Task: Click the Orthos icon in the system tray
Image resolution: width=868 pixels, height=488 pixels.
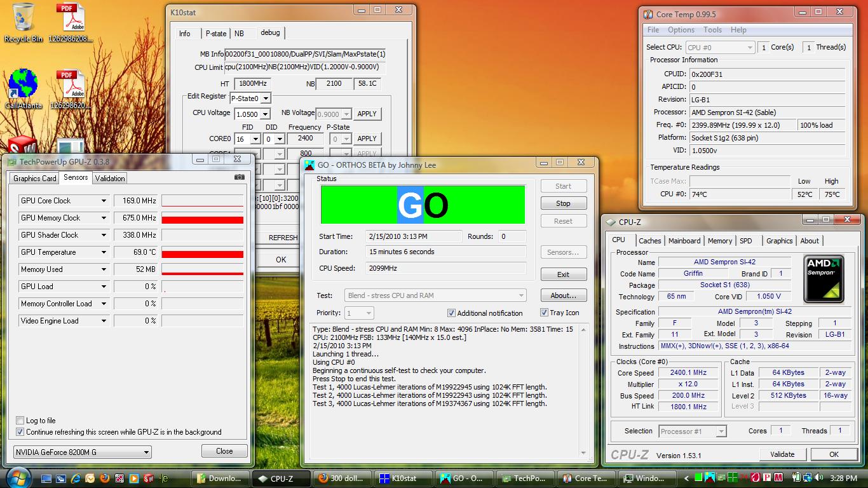Action: tap(709, 478)
